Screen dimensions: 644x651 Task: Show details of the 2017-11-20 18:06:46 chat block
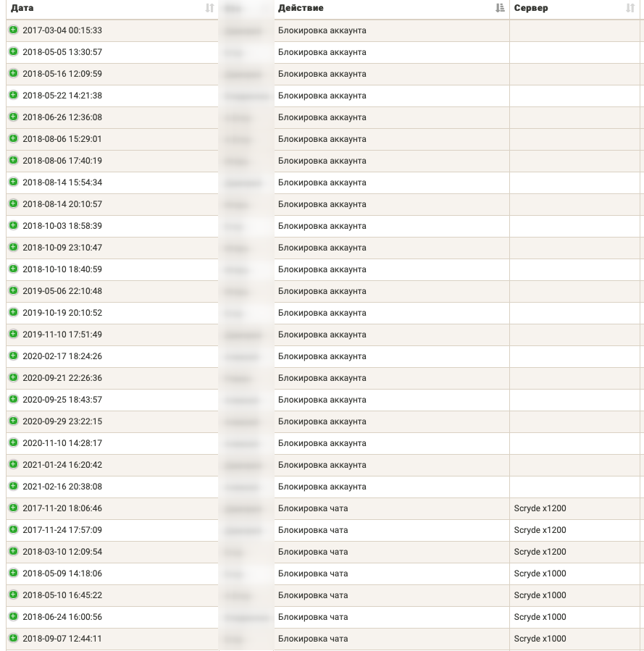coord(13,508)
